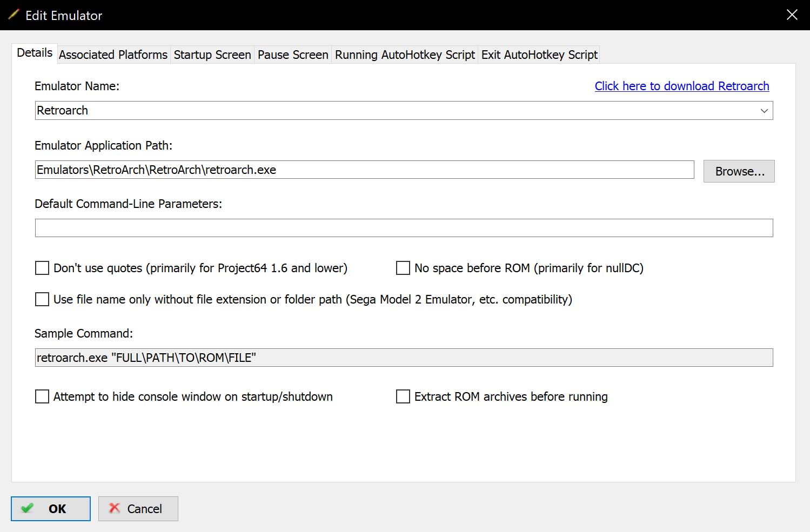Viewport: 810px width, 532px height.
Task: Click the Edit Emulator window title
Action: (x=64, y=15)
